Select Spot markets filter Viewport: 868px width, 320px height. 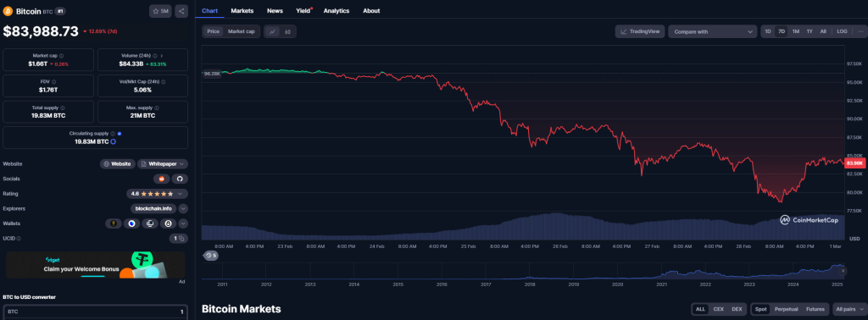pos(761,309)
